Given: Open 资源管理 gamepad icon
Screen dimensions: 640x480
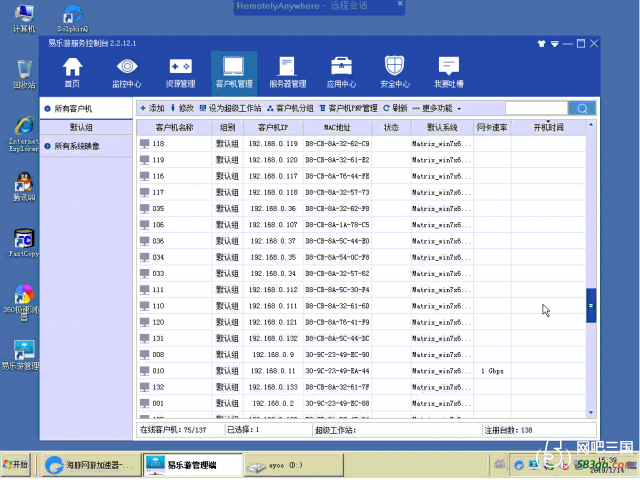Looking at the screenshot, I should pyautogui.click(x=180, y=73).
